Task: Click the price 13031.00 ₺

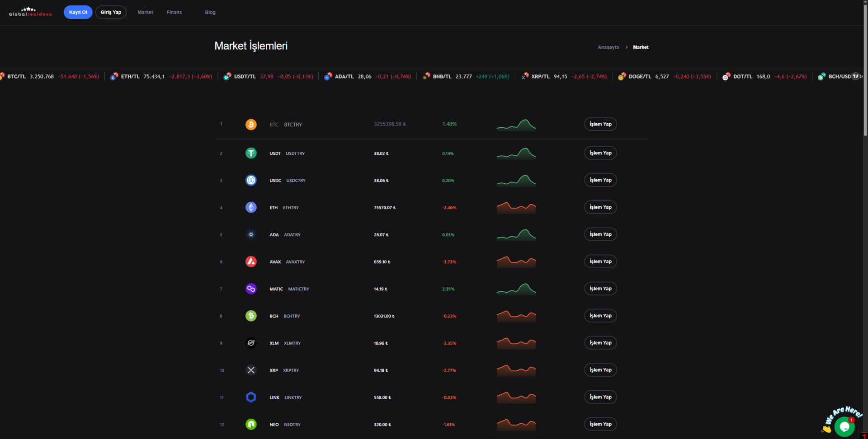Action: coord(384,316)
